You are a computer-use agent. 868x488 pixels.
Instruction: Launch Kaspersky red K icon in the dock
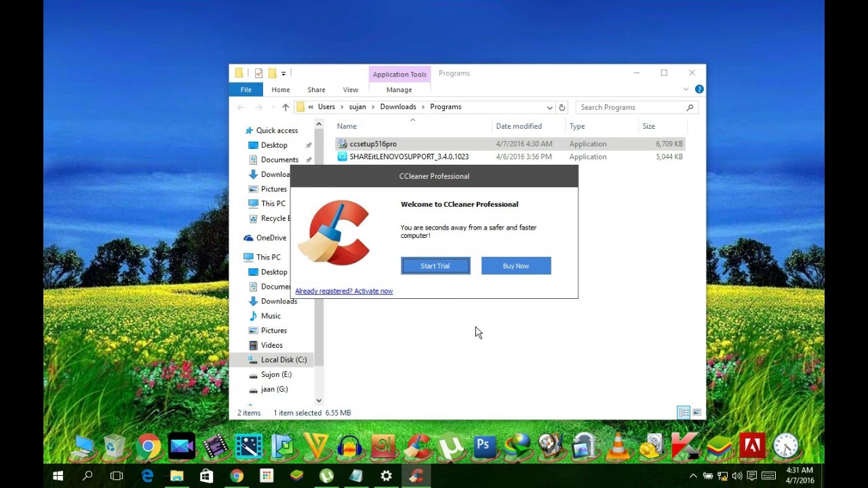click(x=684, y=446)
